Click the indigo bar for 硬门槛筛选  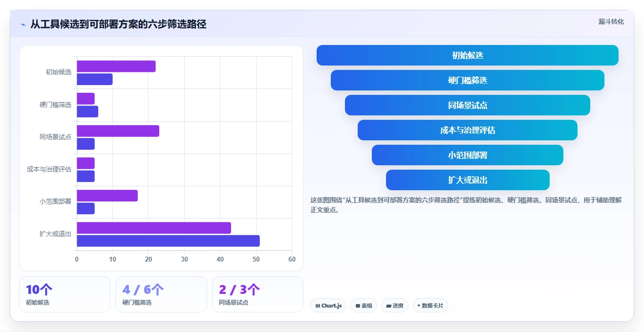[x=87, y=111]
